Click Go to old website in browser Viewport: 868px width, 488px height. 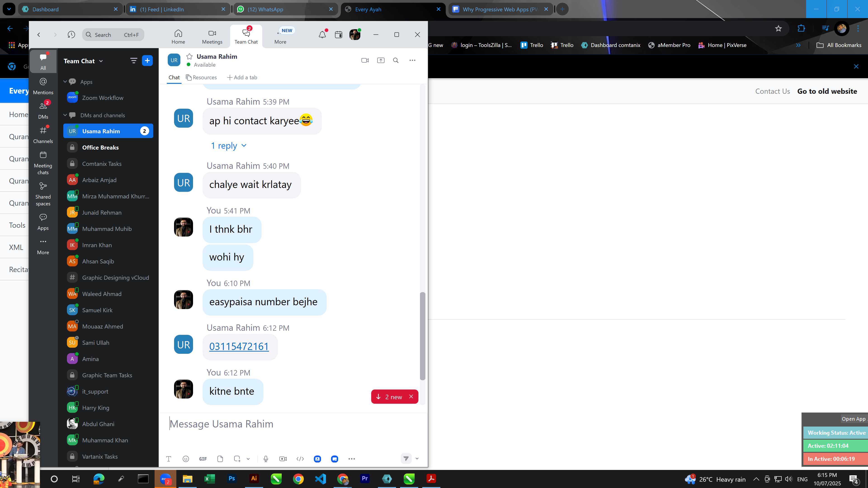pyautogui.click(x=827, y=91)
